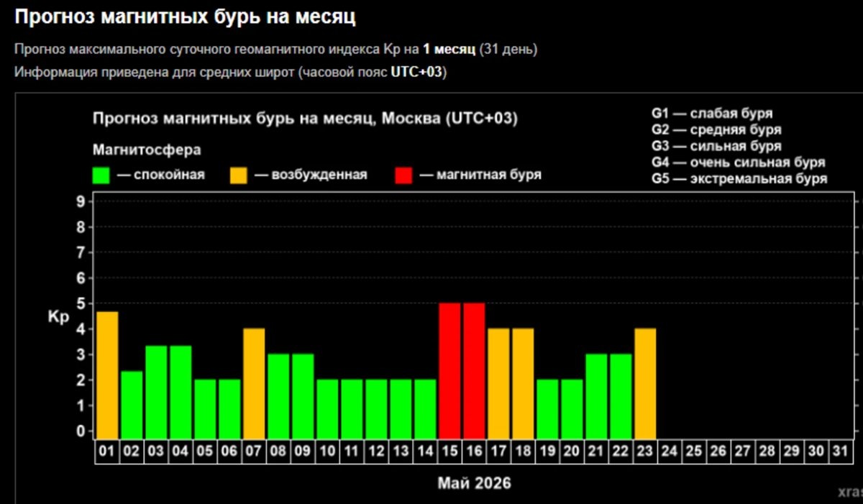Click the 'G5 — экстремальная буря' legend line
Image resolution: width=863 pixels, height=504 pixels.
pyautogui.click(x=739, y=179)
